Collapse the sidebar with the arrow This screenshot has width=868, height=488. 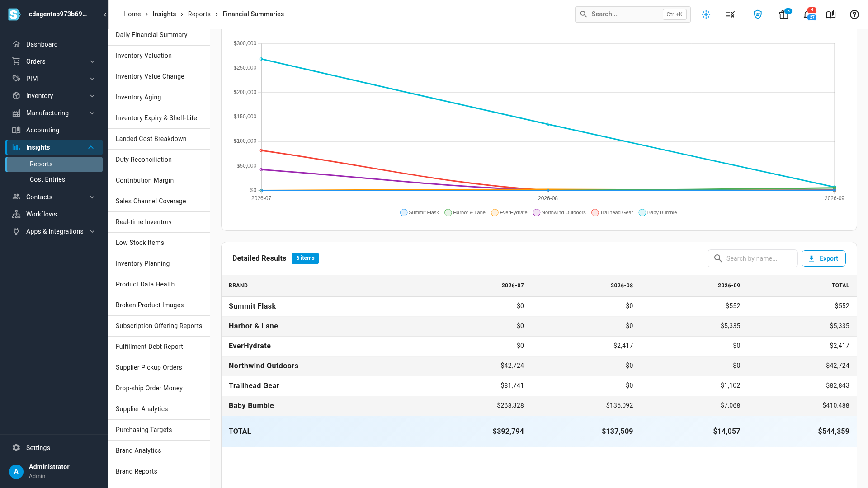point(105,14)
